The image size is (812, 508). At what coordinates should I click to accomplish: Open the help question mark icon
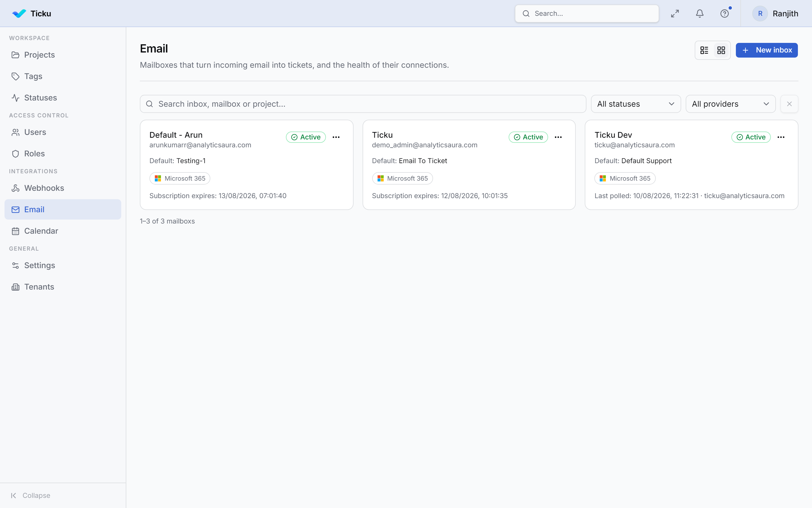pos(724,14)
